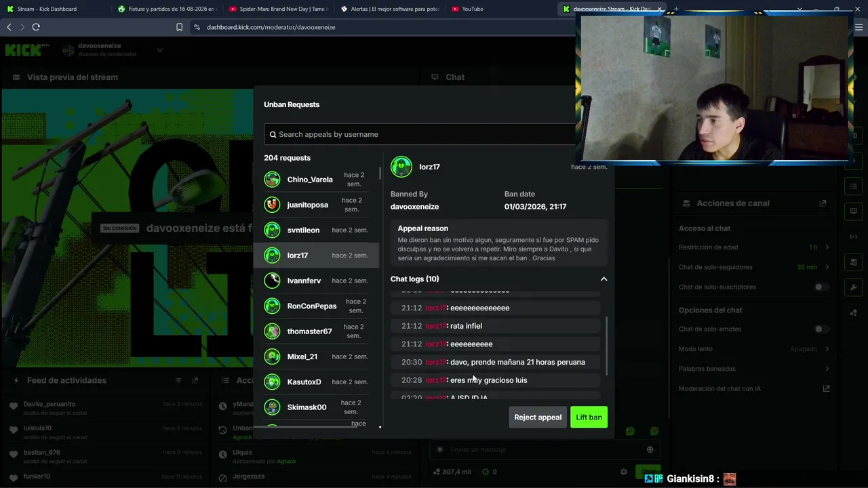This screenshot has width=868, height=488.
Task: Click the Kick logo in the header
Action: [x=24, y=49]
